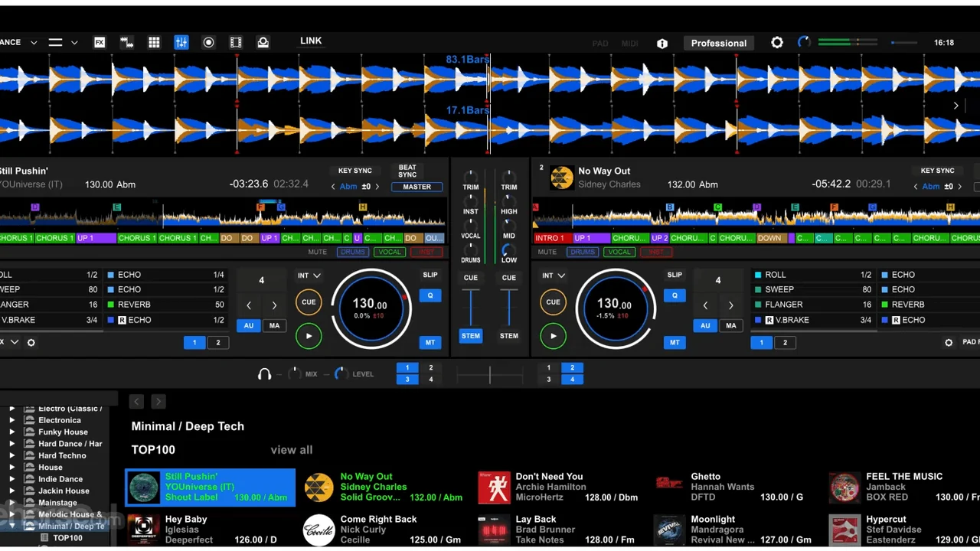
Task: Hide the mixer using the highlighted mixer icon
Action: [x=181, y=43]
